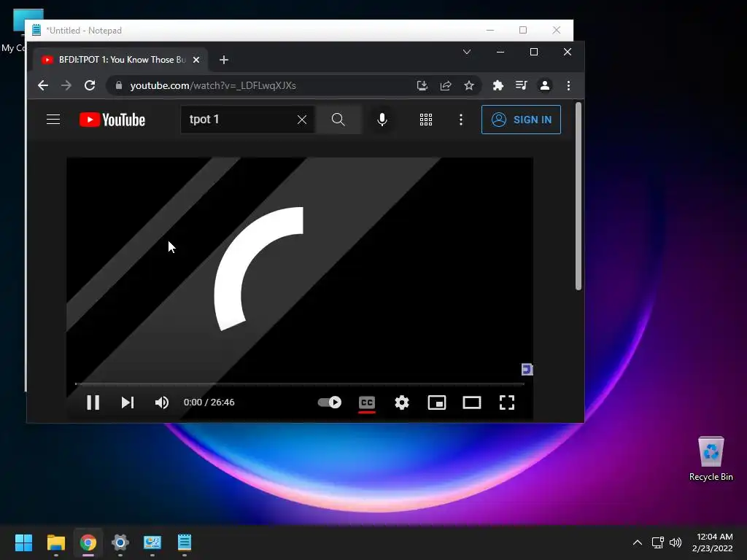Open Notepad from taskbar

click(185, 542)
